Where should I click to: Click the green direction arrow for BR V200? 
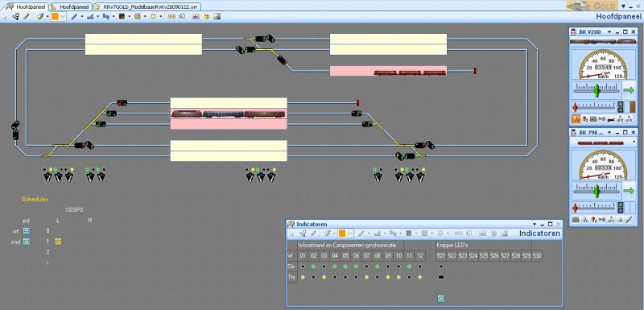point(629,89)
